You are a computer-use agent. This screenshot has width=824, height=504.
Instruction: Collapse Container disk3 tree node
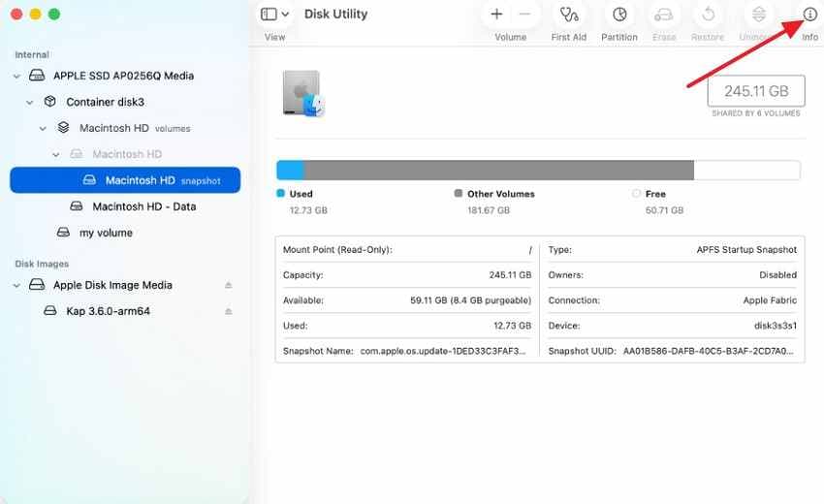click(30, 103)
